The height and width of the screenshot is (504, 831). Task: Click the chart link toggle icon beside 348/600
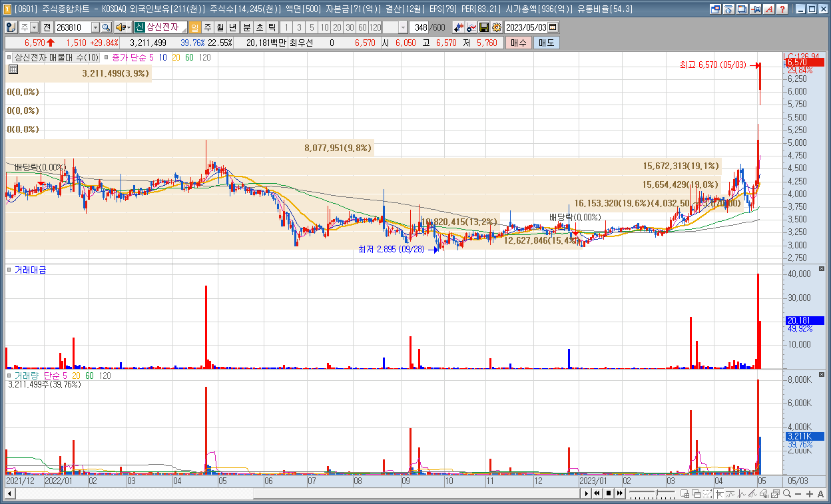pos(459,27)
